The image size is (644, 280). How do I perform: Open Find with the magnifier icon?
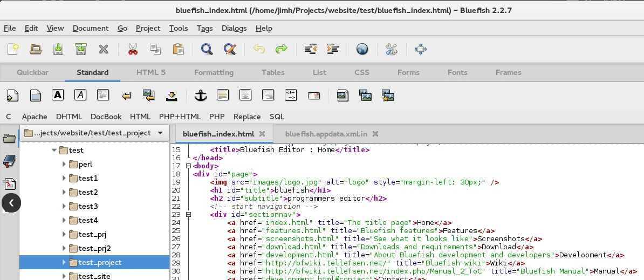point(207,49)
